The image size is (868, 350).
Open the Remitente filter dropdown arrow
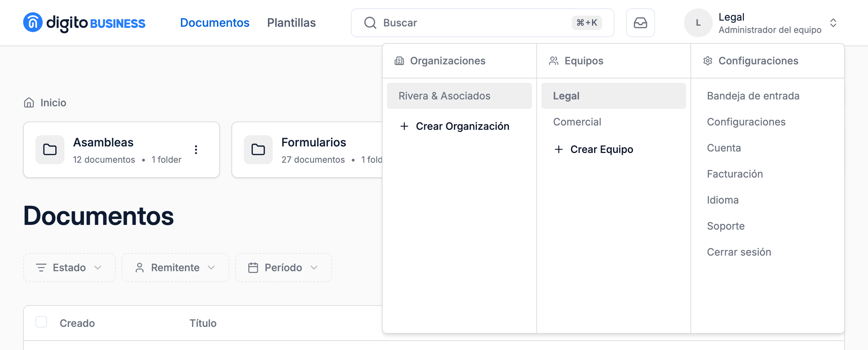click(211, 268)
